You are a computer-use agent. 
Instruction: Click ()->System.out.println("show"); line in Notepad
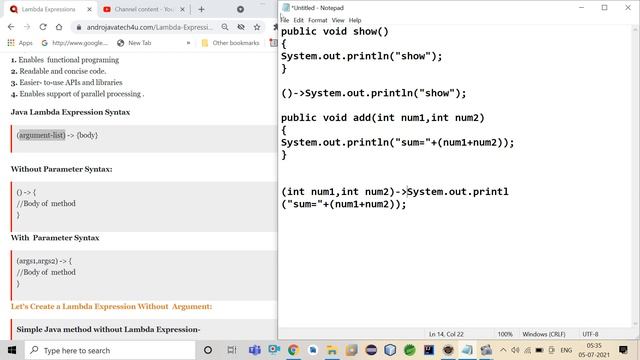click(x=373, y=93)
